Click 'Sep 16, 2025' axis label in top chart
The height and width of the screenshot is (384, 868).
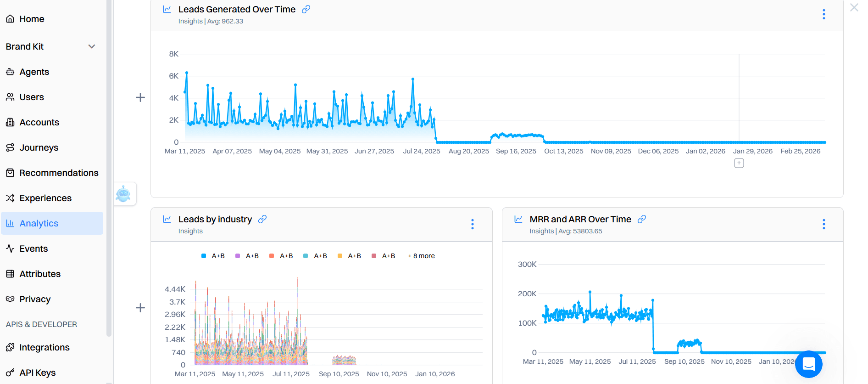(x=516, y=151)
